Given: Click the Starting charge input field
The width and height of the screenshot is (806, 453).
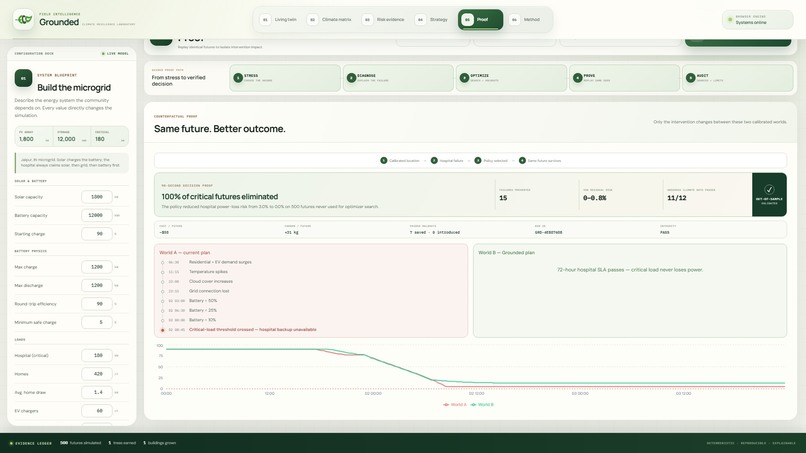Looking at the screenshot, I should pos(97,234).
